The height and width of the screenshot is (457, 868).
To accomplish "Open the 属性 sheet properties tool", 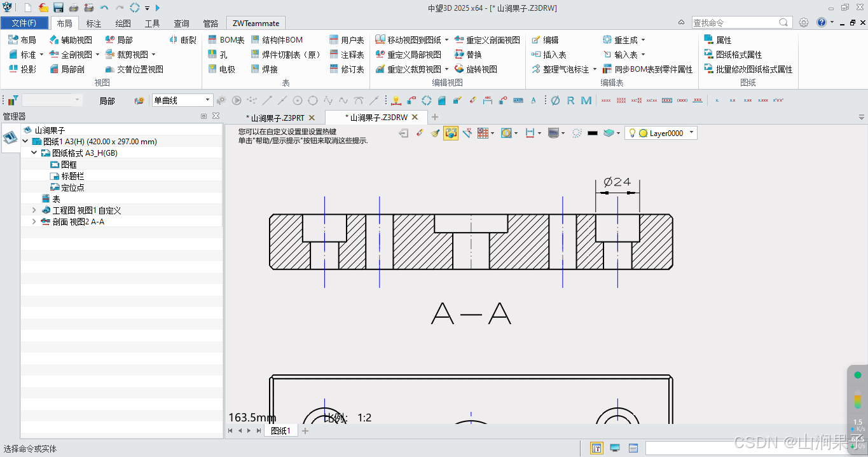I will click(x=718, y=39).
